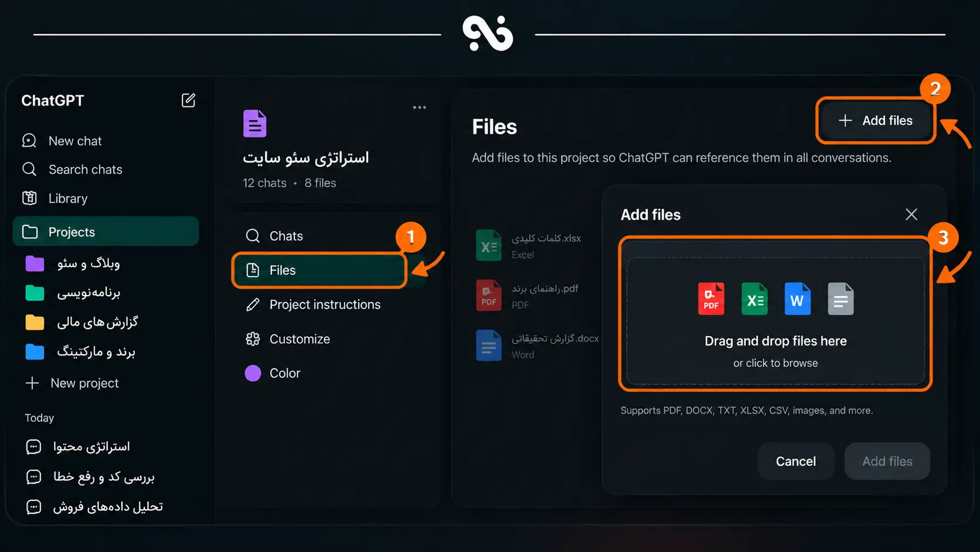
Task: Open the Library section
Action: point(55,198)
